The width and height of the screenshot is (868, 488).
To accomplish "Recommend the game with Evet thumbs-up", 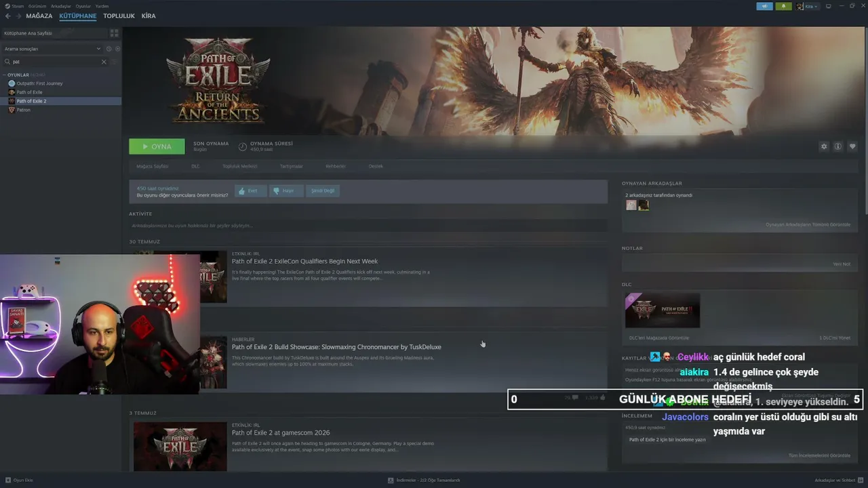I will (250, 191).
